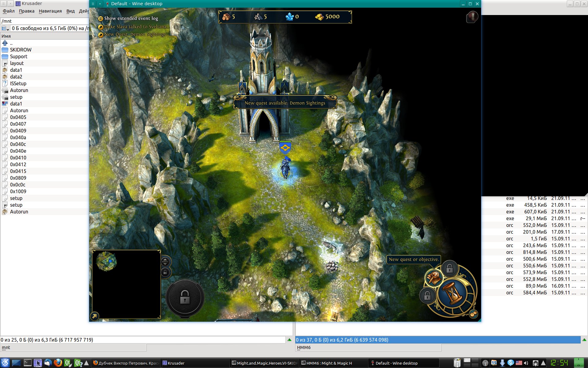
Task: Expand hidden system tray icons arrow
Action: (543, 363)
